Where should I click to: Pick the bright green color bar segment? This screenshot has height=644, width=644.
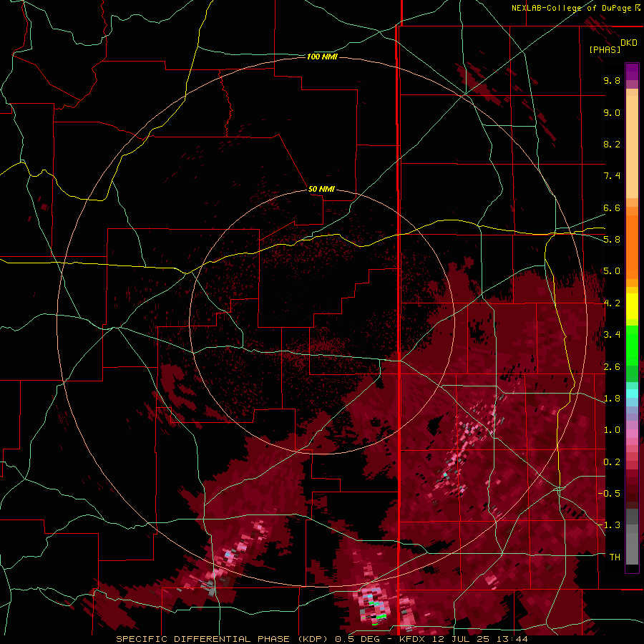coord(632,347)
